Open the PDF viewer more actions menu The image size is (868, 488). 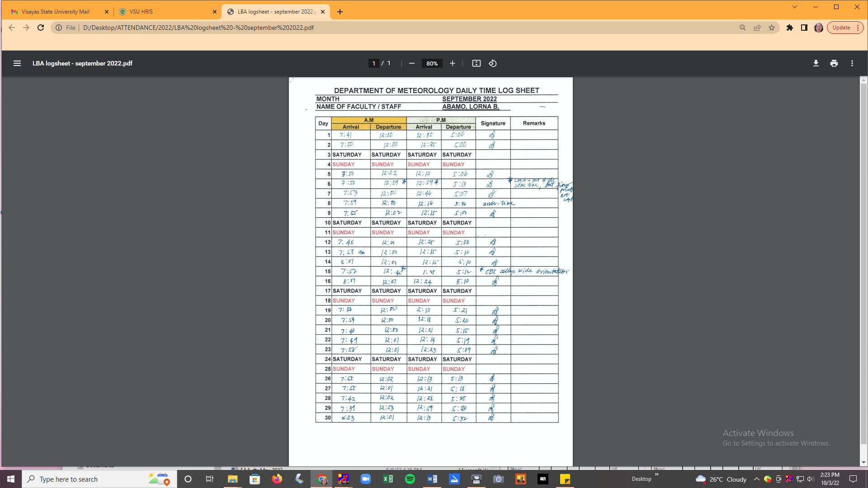point(852,63)
